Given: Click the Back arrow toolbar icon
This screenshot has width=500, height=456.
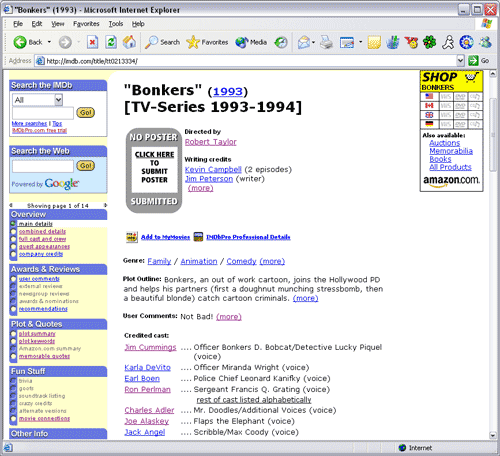Looking at the screenshot, I should (x=20, y=42).
